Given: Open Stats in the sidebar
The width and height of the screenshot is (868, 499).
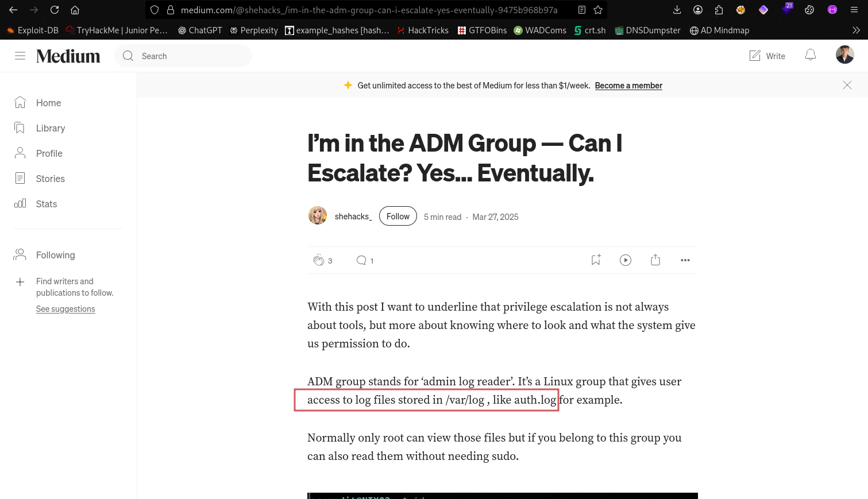Looking at the screenshot, I should pos(47,204).
